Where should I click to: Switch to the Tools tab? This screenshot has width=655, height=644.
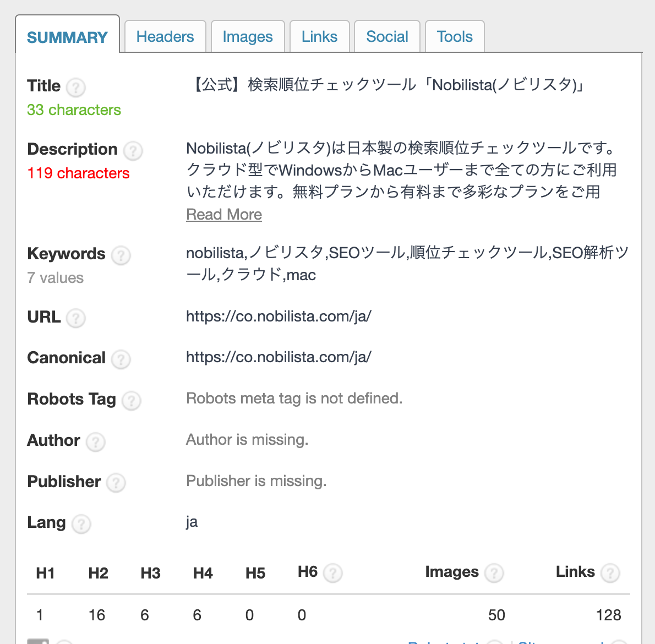point(455,36)
